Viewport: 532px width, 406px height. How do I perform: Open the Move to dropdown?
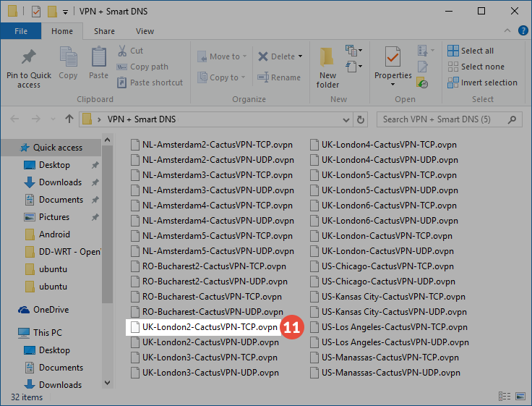[222, 56]
